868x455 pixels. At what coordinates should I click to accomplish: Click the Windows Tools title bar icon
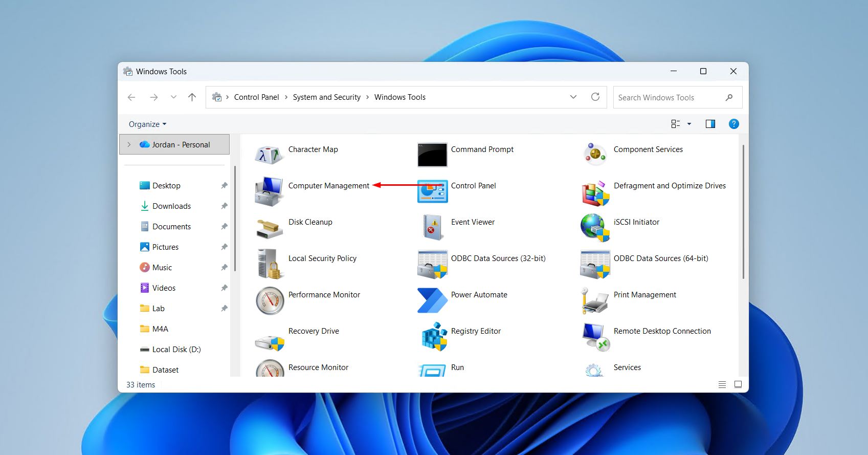pos(128,72)
